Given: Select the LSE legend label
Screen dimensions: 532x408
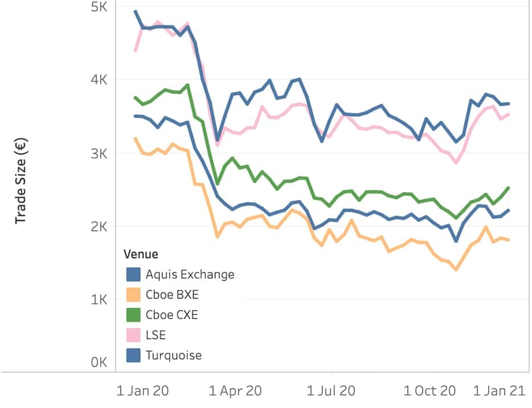Looking at the screenshot, I should pyautogui.click(x=156, y=335).
